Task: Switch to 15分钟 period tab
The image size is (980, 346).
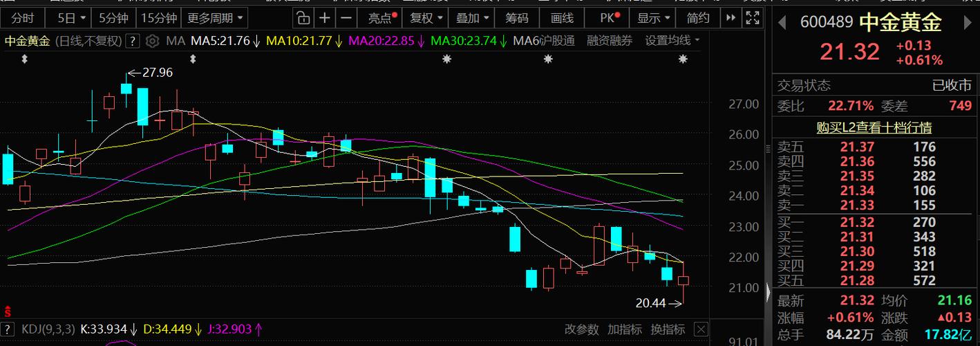Action: coord(158,18)
